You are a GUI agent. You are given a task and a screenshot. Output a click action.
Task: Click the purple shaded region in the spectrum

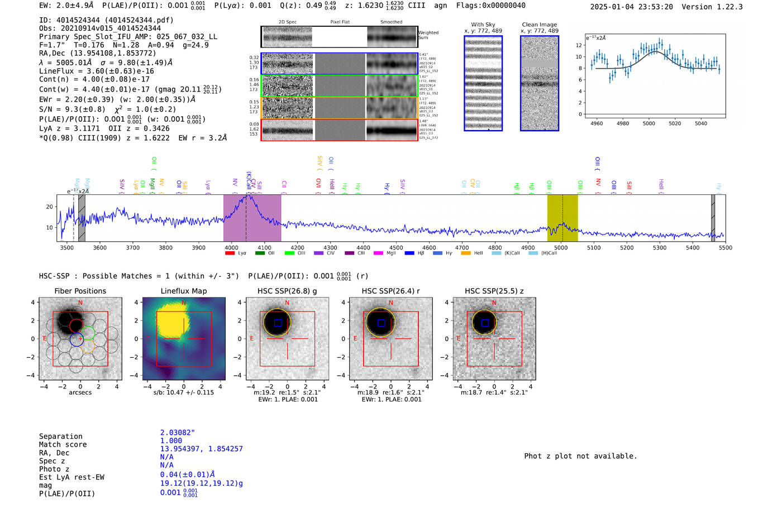(252, 218)
